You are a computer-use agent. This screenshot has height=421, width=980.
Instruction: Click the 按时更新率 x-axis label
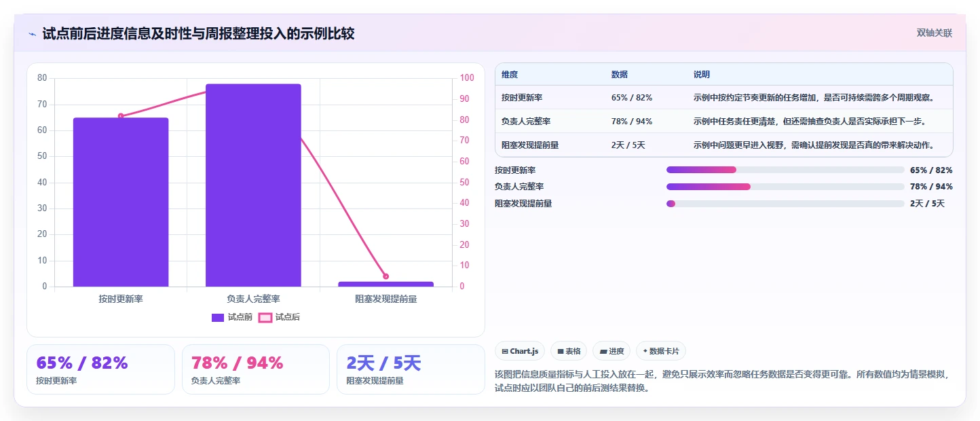pyautogui.click(x=121, y=299)
